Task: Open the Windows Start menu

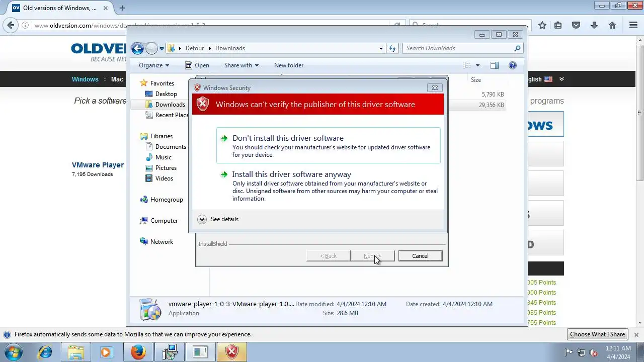Action: (x=14, y=352)
